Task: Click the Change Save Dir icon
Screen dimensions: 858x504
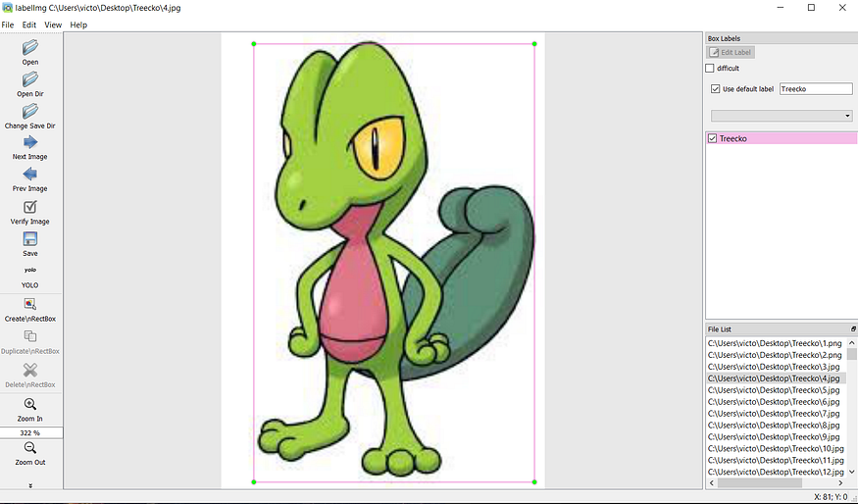Action: point(30,111)
